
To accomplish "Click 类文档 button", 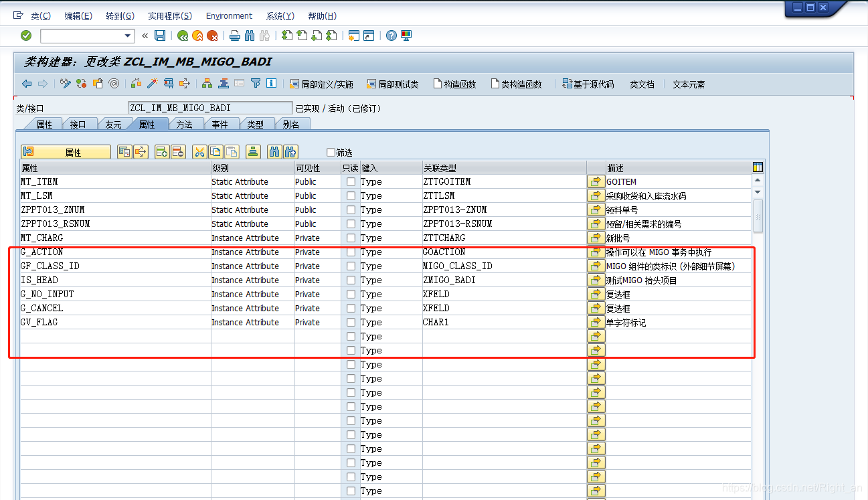I will pos(642,84).
